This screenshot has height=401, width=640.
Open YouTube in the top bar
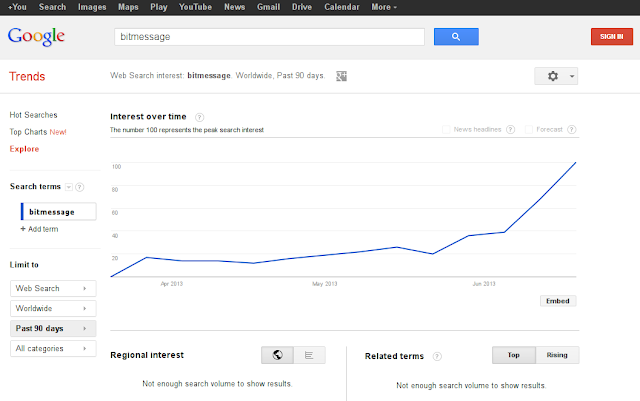195,7
